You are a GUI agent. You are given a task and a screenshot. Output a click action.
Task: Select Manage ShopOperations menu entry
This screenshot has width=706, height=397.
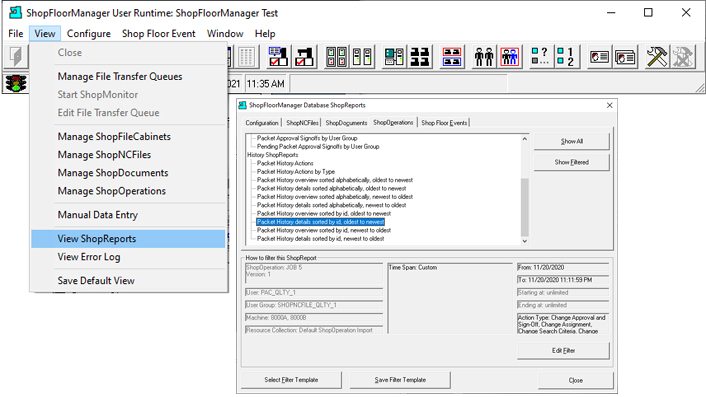(x=128, y=191)
